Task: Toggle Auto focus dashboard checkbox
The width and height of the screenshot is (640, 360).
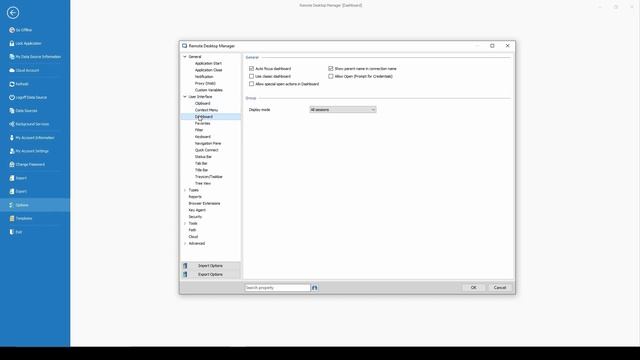Action: pos(251,69)
